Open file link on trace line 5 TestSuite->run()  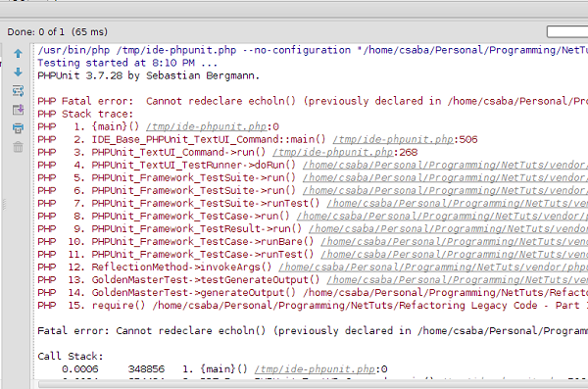[x=445, y=177]
